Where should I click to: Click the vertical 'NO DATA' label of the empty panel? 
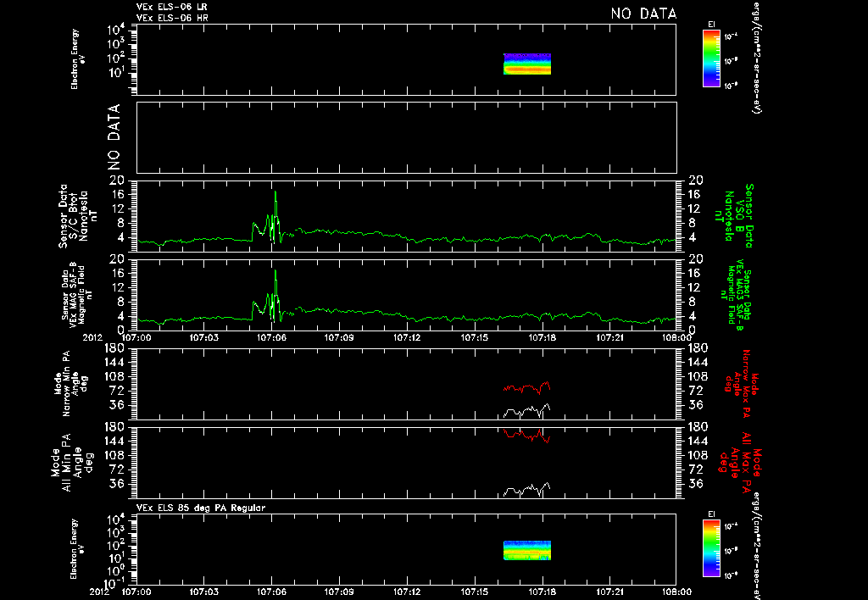coord(114,137)
